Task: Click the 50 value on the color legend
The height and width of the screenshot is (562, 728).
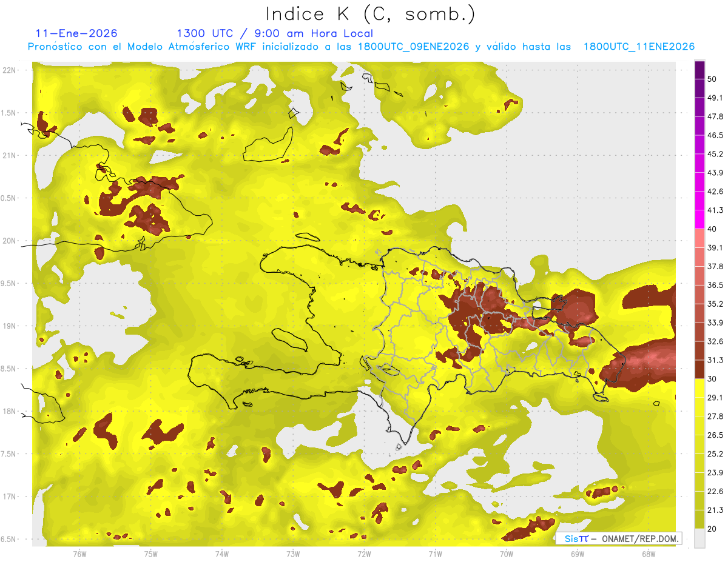Action: (x=712, y=79)
